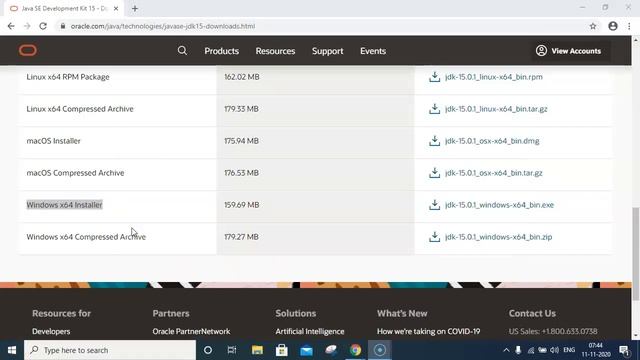Image resolution: width=640 pixels, height=360 pixels.
Task: Open a new browser tab with plus icon
Action: pyautogui.click(x=135, y=9)
